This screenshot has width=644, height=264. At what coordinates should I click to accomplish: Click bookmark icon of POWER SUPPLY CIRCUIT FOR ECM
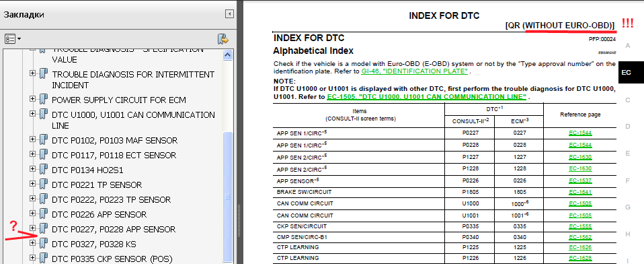(x=44, y=100)
